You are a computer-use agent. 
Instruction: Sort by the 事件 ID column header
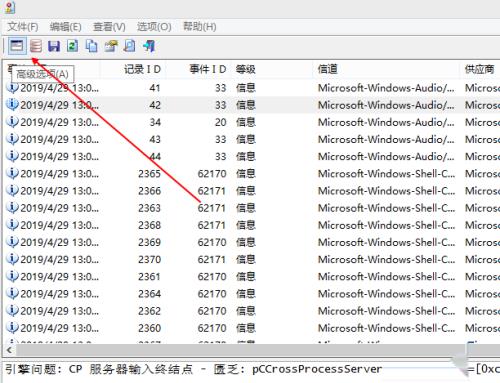pyautogui.click(x=208, y=69)
